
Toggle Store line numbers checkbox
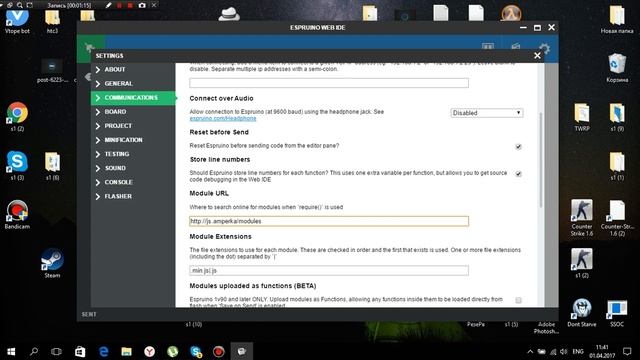[518, 174]
